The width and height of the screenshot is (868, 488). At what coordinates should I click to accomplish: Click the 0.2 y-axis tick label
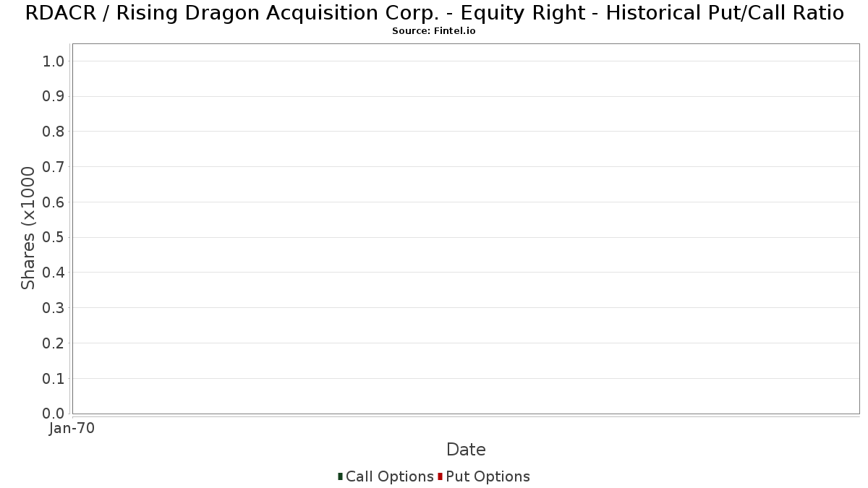[x=54, y=343]
